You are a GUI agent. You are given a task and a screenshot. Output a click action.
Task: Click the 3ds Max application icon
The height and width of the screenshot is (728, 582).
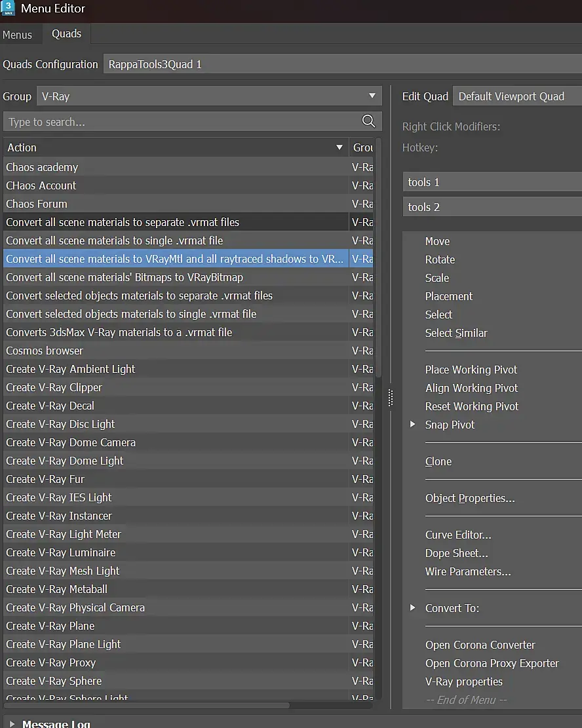(8, 8)
